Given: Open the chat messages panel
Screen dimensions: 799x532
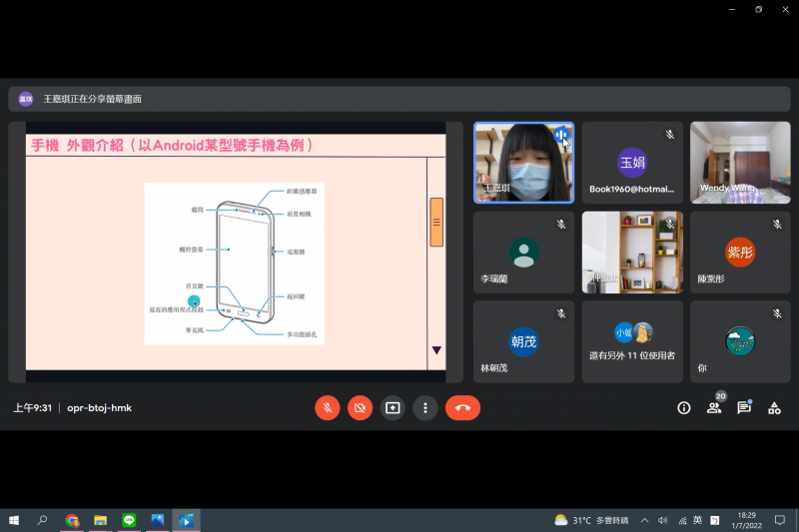Looking at the screenshot, I should click(x=744, y=407).
